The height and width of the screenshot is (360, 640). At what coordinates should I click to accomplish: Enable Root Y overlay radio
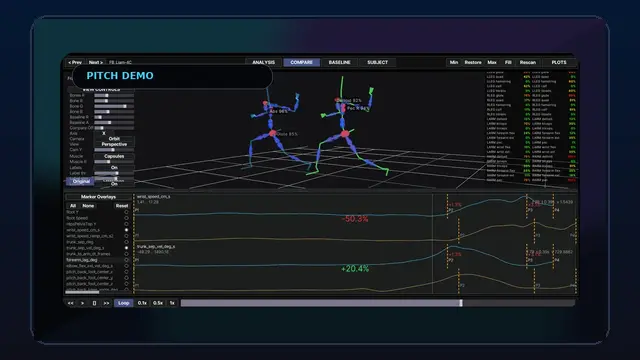pos(126,212)
